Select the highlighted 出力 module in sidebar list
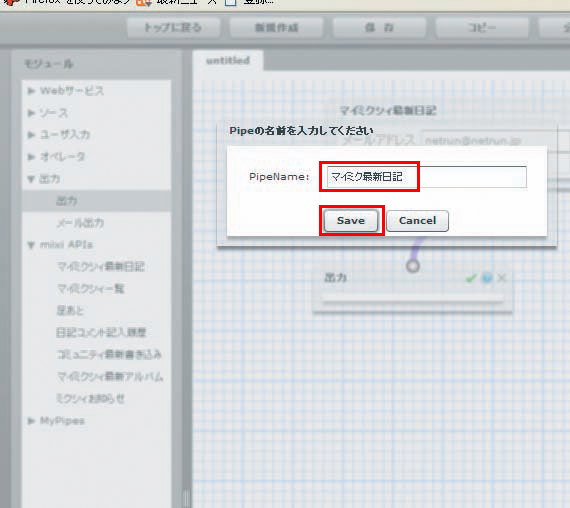Viewport: 570px width, 508px height. (96, 201)
